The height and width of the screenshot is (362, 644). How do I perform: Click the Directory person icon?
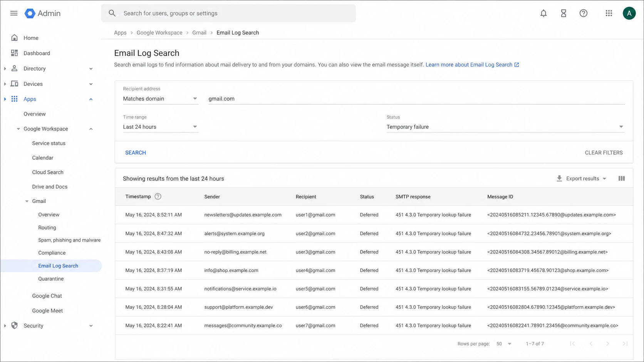14,68
